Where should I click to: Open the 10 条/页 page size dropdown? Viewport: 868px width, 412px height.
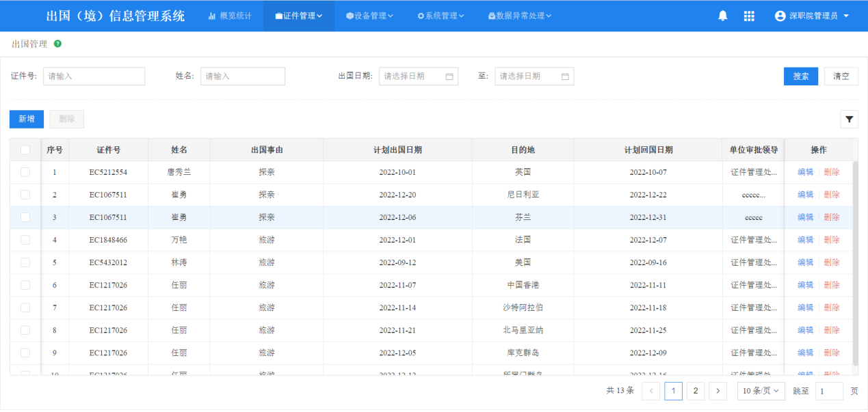click(x=761, y=391)
